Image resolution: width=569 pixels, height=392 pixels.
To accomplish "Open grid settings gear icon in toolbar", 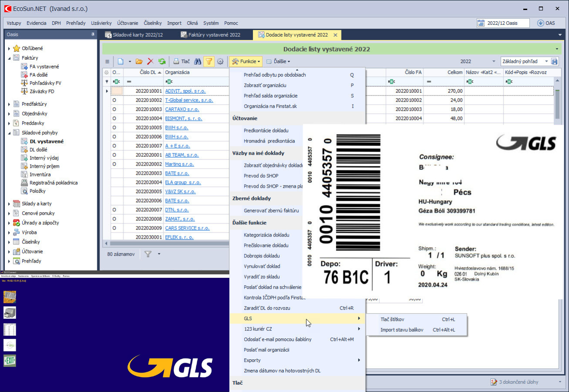I will point(220,62).
